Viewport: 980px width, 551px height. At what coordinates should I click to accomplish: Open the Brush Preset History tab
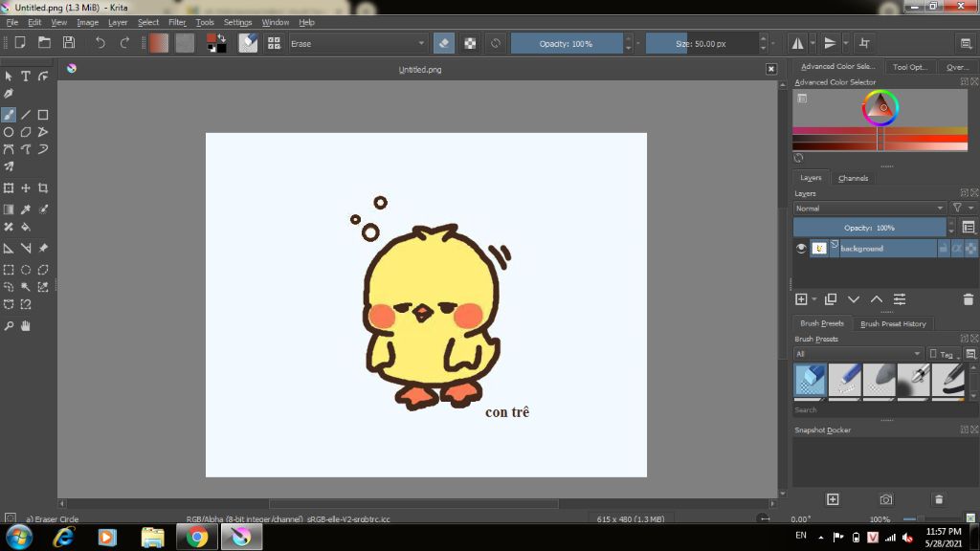[x=893, y=323]
